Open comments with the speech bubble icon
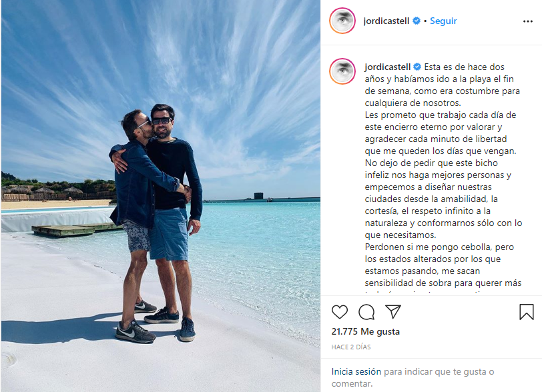Screen dimensions: 542x392 [x=366, y=312]
